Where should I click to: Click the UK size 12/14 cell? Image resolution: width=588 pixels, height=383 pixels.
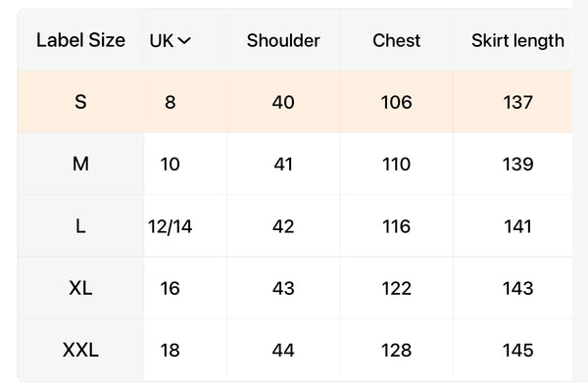coord(170,226)
